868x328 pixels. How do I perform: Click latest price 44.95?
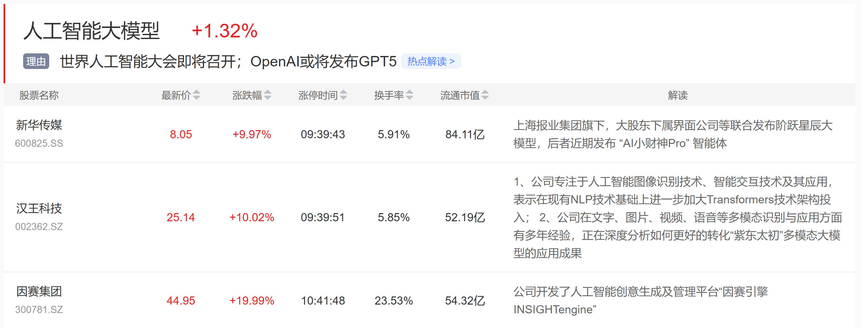(x=181, y=300)
